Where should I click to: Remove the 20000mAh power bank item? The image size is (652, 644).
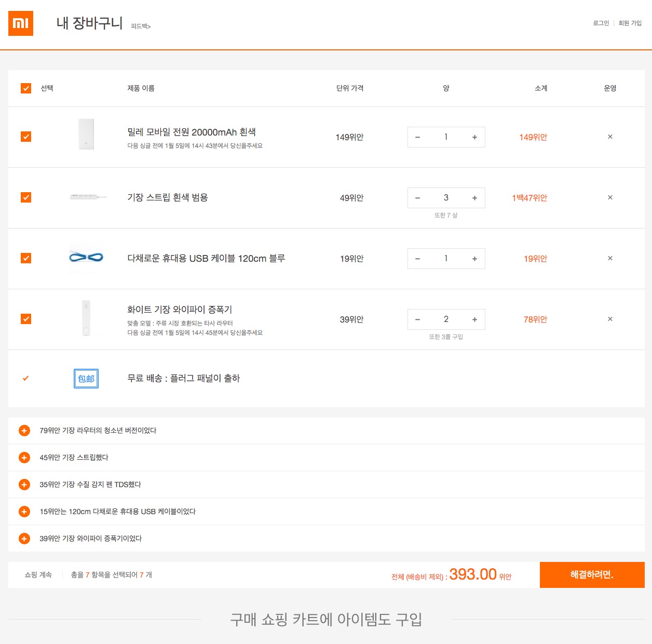tap(610, 137)
